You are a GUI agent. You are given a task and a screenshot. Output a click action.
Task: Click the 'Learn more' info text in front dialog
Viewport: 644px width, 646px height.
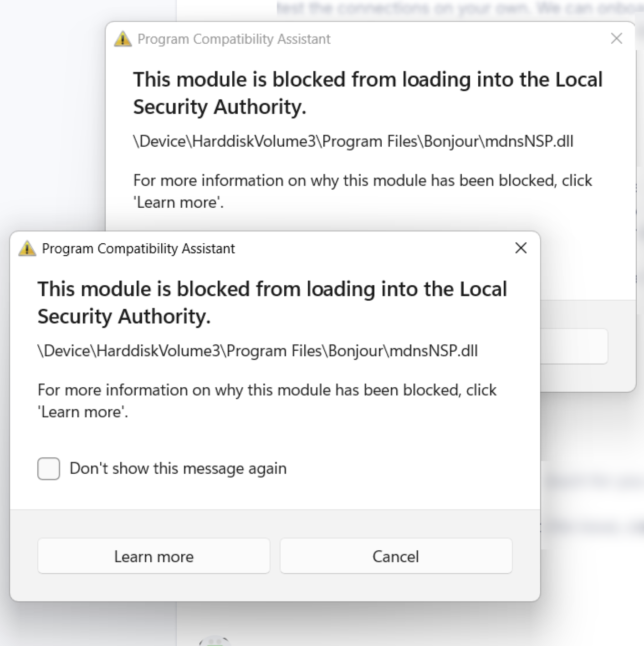[x=267, y=401]
